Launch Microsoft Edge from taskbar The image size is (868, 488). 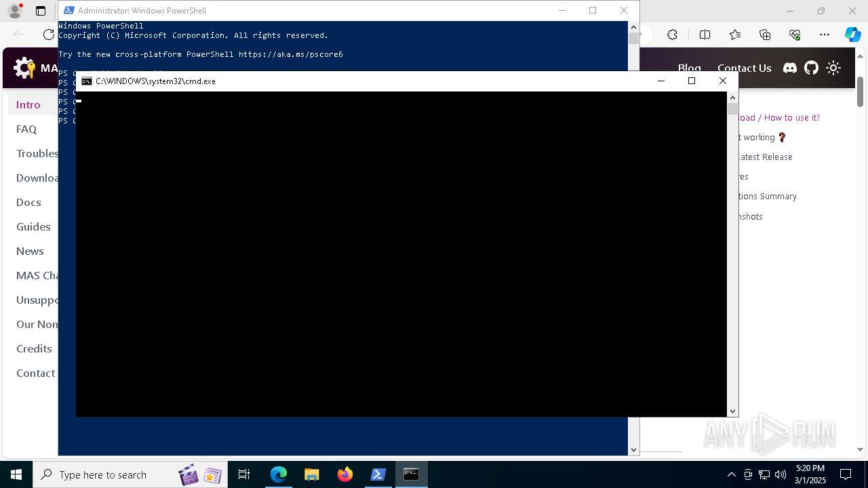click(x=279, y=474)
